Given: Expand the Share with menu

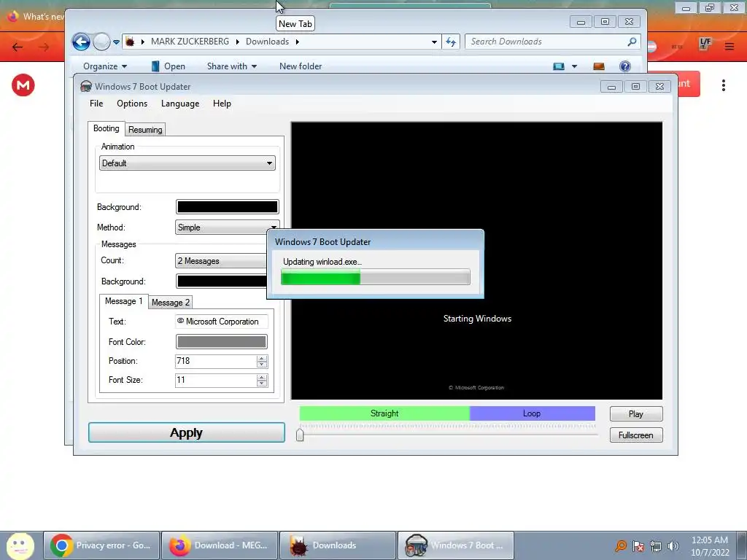Looking at the screenshot, I should coord(232,66).
